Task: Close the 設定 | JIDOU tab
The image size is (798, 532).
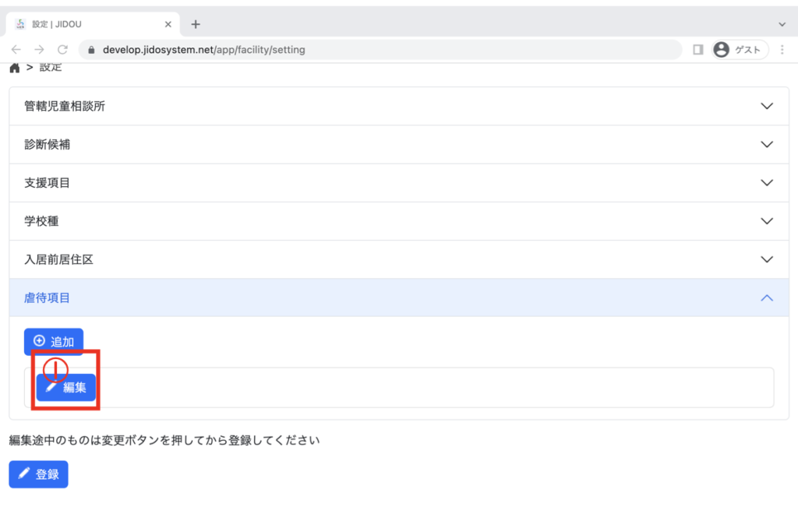Action: 168,24
